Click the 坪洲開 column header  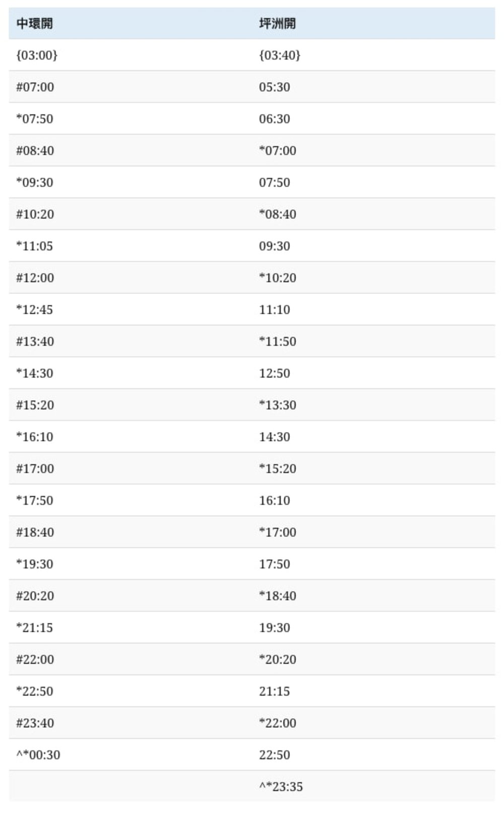point(277,24)
